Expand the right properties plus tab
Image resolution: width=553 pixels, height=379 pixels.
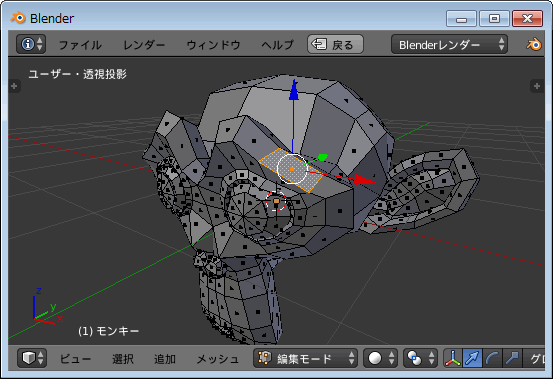tap(537, 86)
